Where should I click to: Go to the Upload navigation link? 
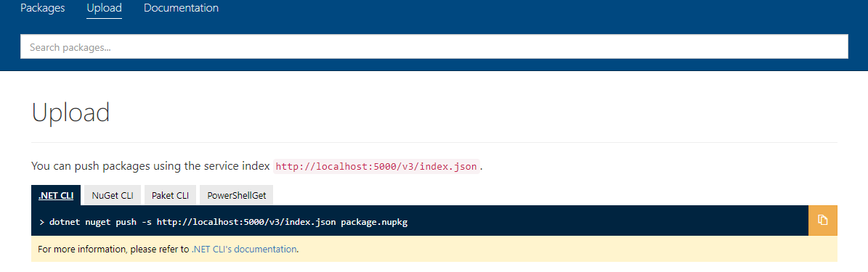[104, 8]
